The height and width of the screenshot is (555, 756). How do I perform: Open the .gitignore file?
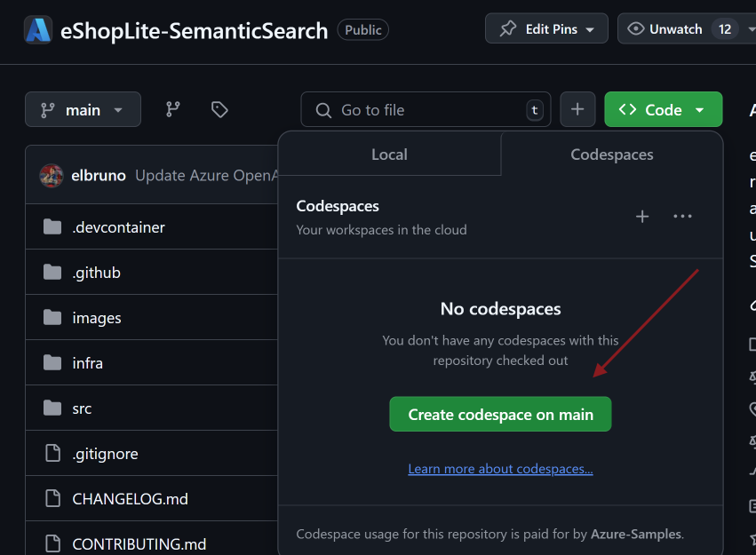click(x=105, y=454)
